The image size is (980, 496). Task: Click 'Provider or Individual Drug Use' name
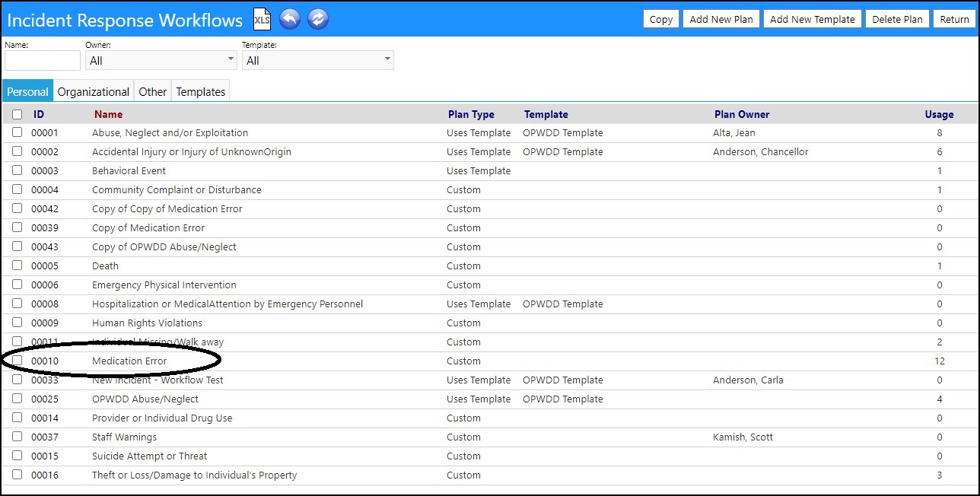tap(162, 418)
